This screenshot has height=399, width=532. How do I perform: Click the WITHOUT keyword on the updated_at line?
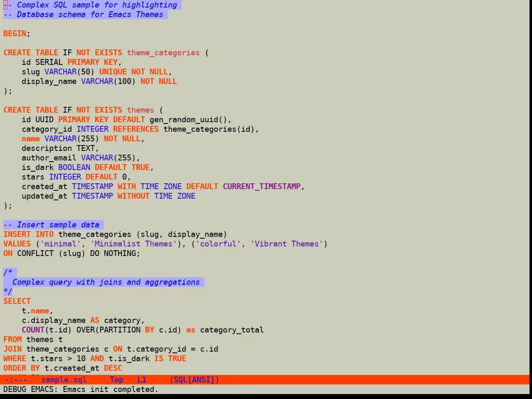133,196
